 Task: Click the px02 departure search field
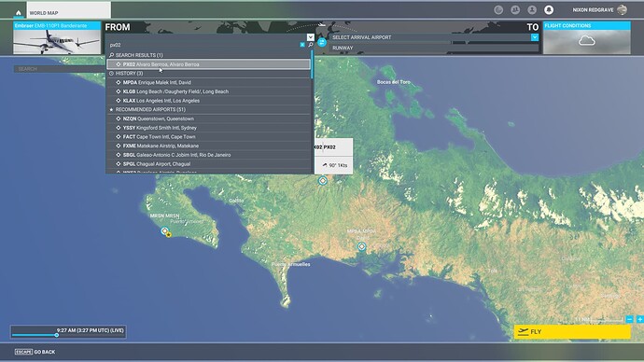pos(203,45)
